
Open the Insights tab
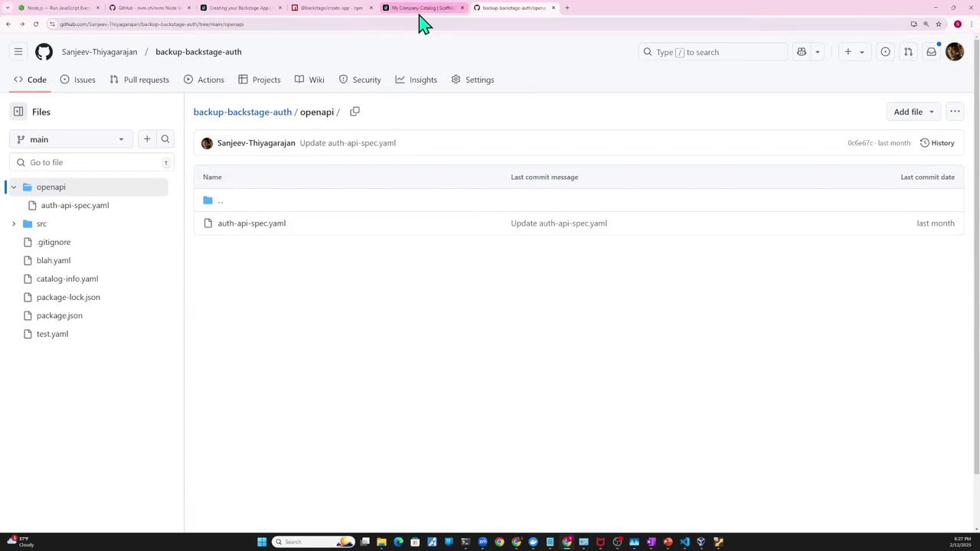(x=416, y=80)
